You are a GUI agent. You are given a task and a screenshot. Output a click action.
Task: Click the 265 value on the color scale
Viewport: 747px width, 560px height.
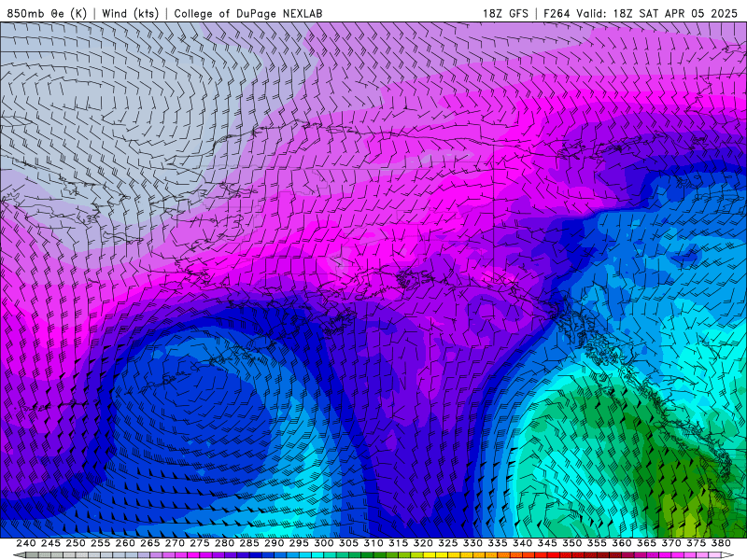click(x=149, y=543)
